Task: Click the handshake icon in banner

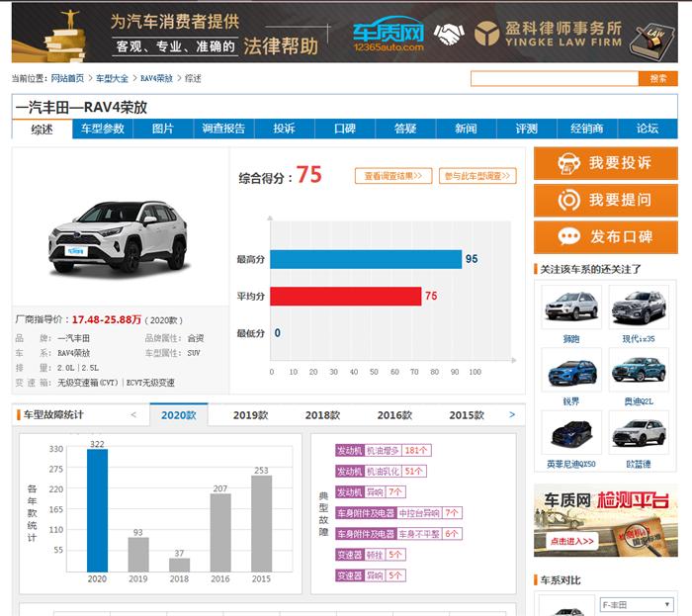Action: click(449, 34)
